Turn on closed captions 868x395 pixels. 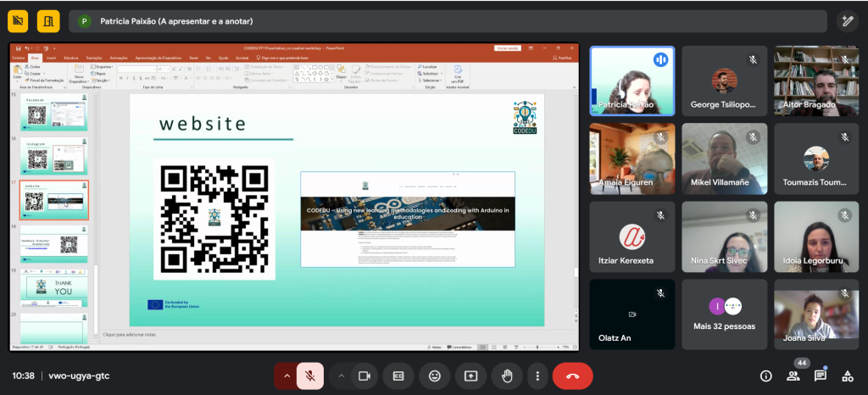tap(398, 376)
